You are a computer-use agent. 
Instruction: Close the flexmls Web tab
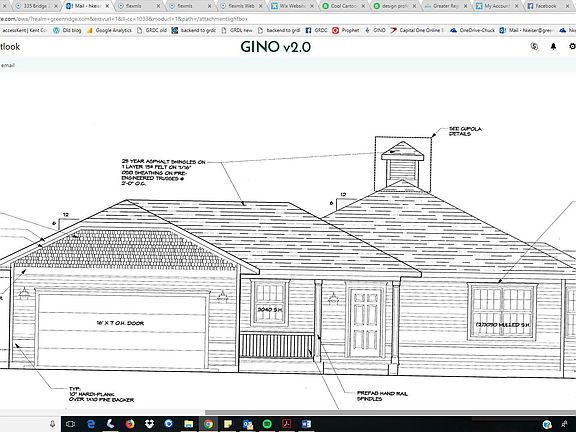click(261, 6)
